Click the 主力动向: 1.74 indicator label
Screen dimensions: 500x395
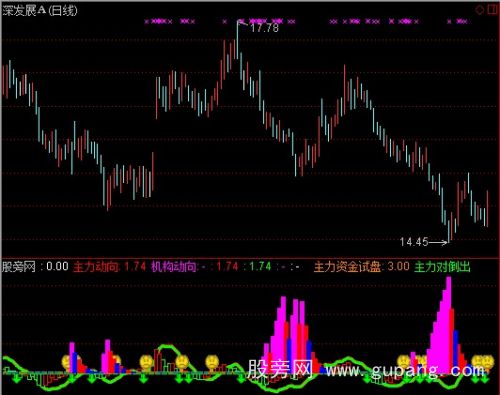pyautogui.click(x=109, y=267)
